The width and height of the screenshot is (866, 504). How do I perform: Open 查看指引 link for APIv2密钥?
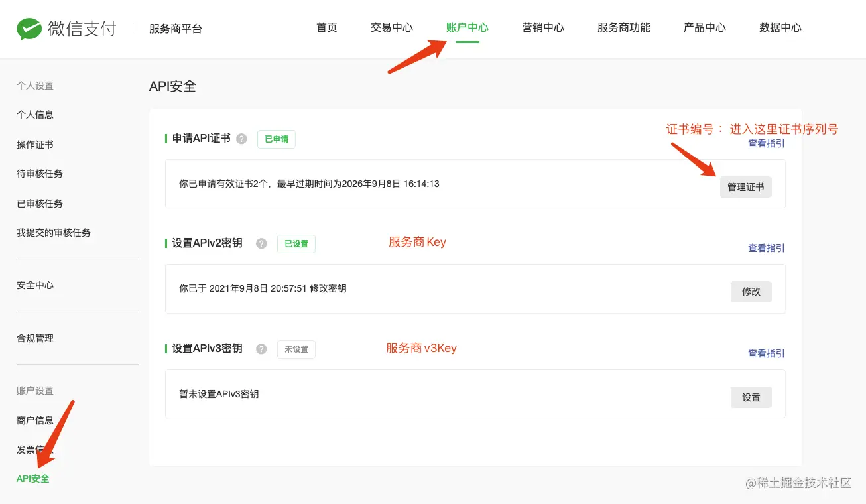(x=767, y=248)
